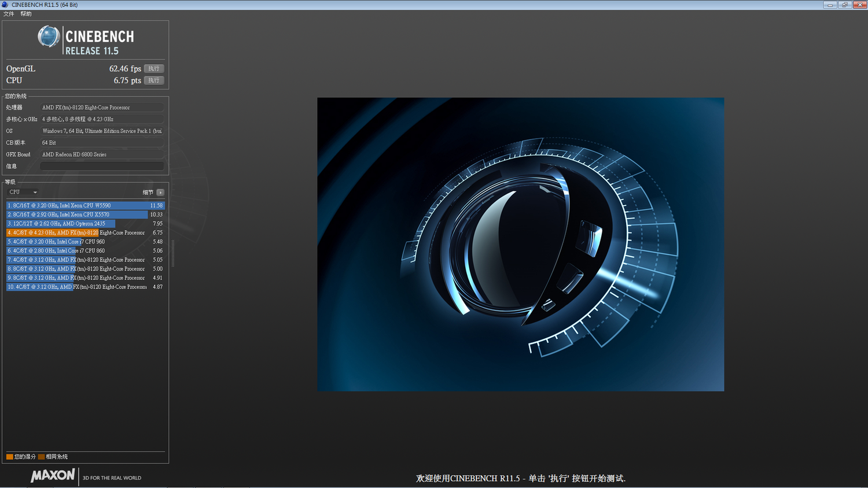The width and height of the screenshot is (868, 488).
Task: Select ranking row 10 scoring 4.87
Action: click(86, 287)
